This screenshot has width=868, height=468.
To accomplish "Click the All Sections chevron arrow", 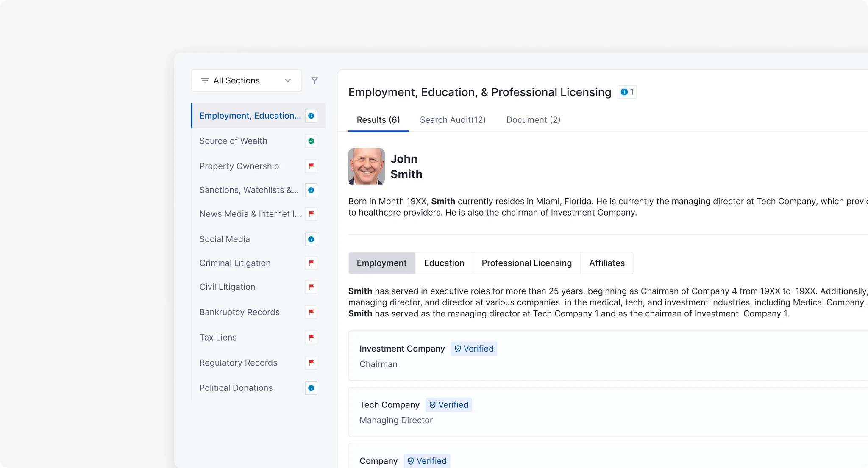I will click(288, 80).
